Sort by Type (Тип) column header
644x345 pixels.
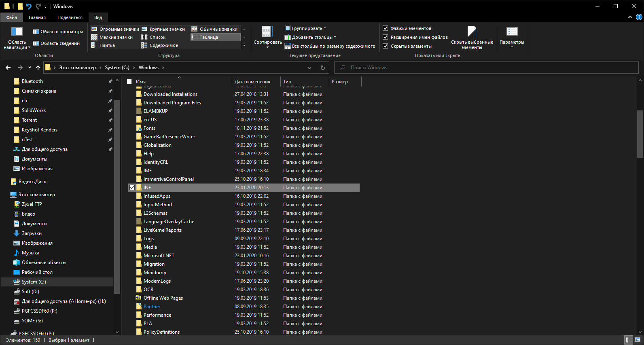305,82
